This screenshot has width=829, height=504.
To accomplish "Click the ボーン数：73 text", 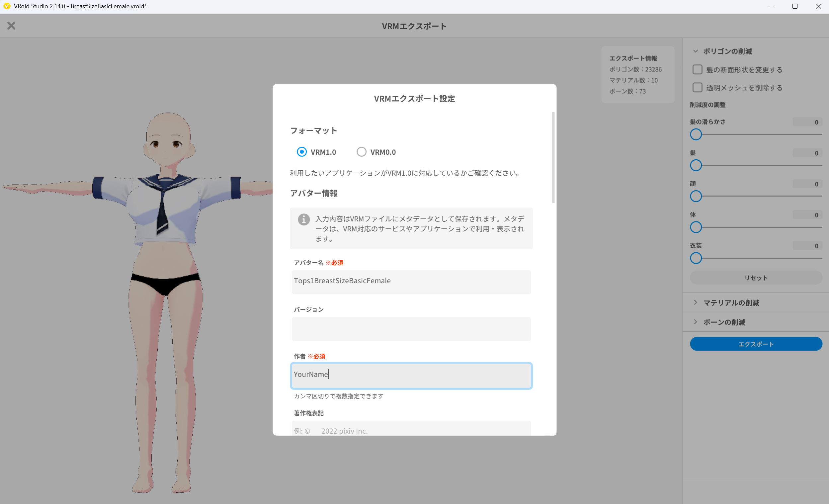I will click(627, 91).
